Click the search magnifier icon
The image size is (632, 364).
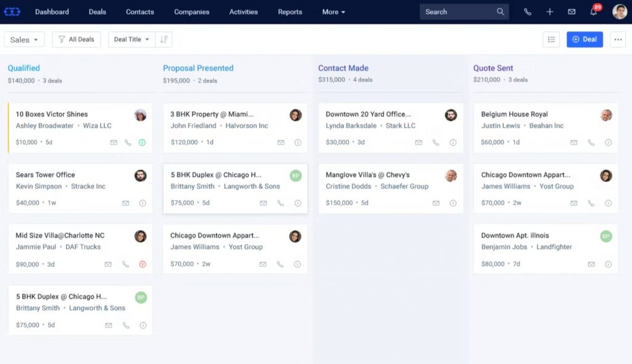coord(500,12)
